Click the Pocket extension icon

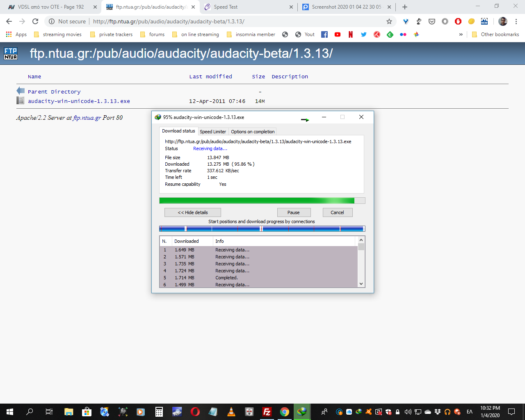(x=432, y=21)
